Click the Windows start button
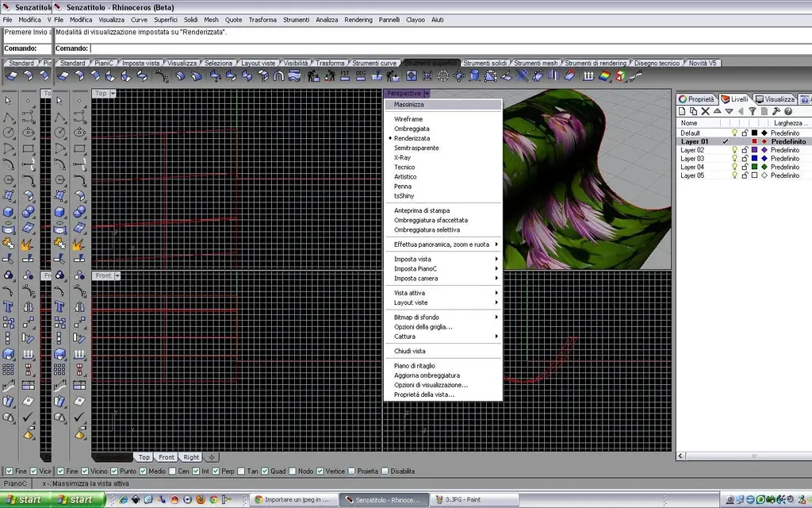Viewport: 812px width, 508px height. [24, 500]
